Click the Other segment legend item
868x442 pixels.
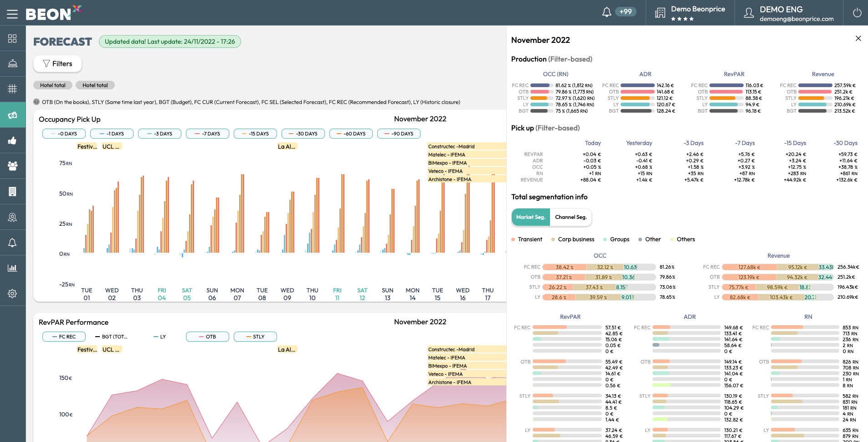(x=649, y=239)
